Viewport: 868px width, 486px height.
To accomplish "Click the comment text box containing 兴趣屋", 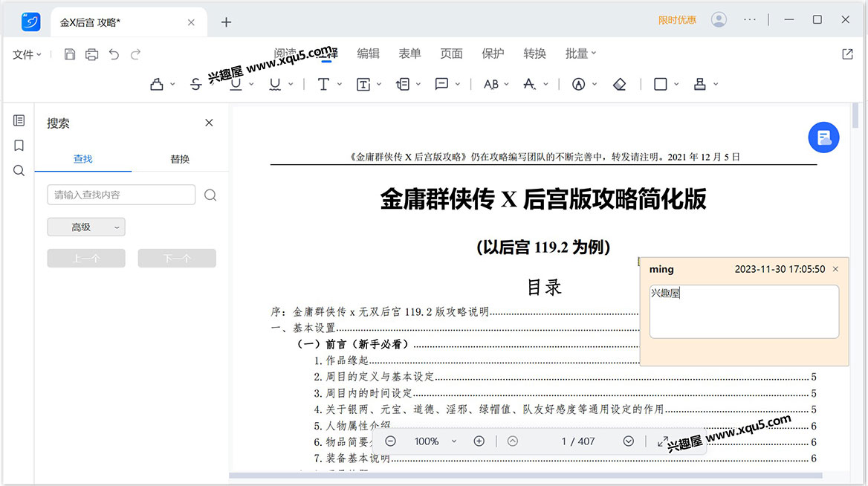I will (744, 311).
